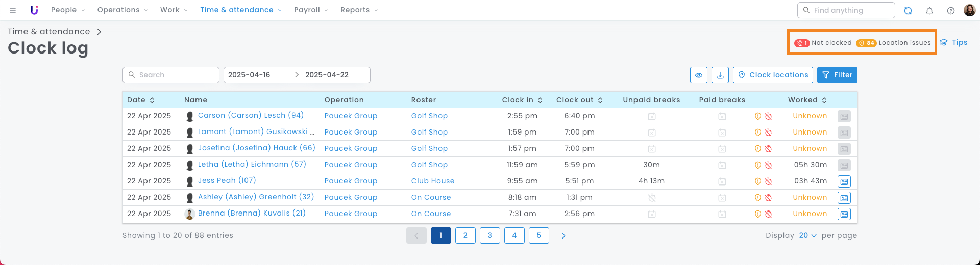Viewport: 980px width, 265px height.
Task: Expand the per page display dropdown
Action: tap(807, 235)
